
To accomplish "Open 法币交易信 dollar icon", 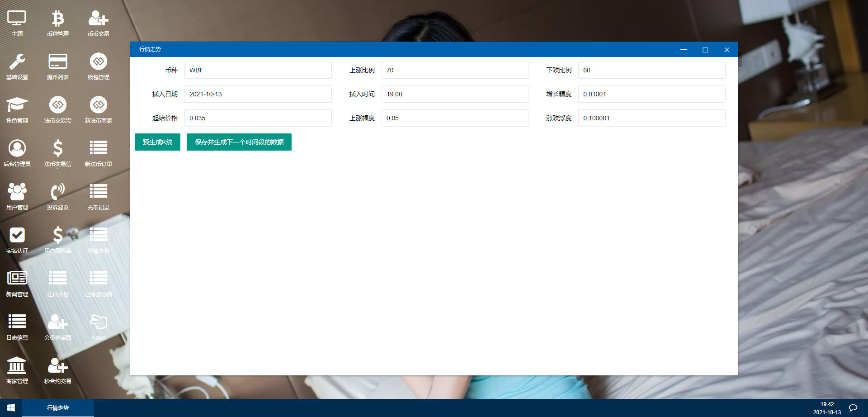I will coord(58,154).
